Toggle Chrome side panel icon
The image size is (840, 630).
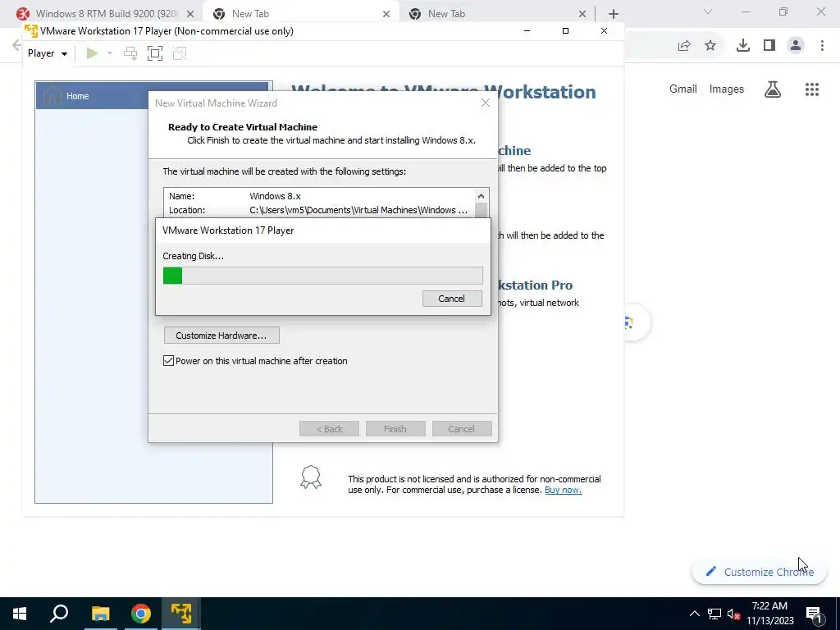[769, 46]
